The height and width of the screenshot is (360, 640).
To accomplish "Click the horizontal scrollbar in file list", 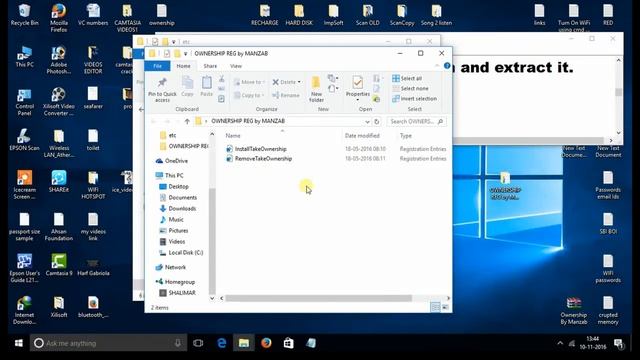I will coord(319,298).
